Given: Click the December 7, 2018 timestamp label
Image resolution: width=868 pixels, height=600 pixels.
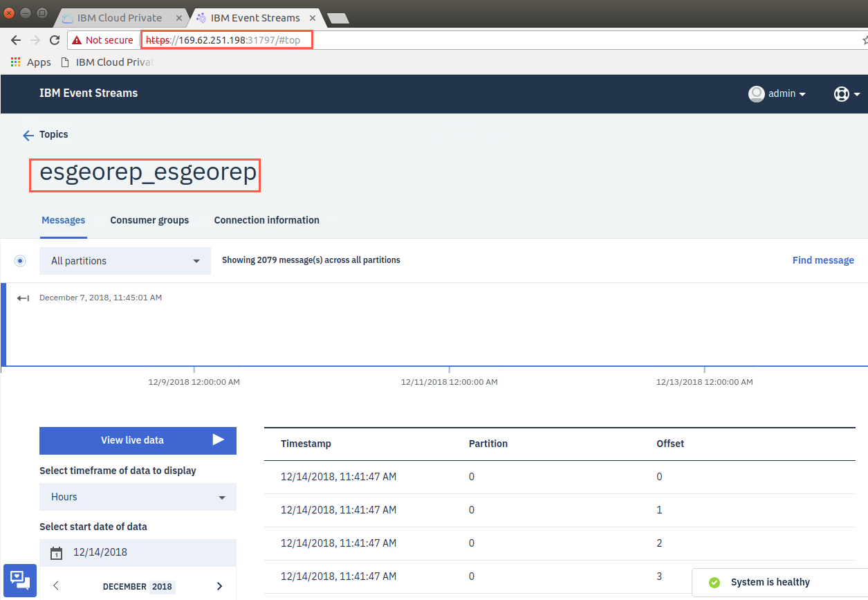Looking at the screenshot, I should coord(100,298).
